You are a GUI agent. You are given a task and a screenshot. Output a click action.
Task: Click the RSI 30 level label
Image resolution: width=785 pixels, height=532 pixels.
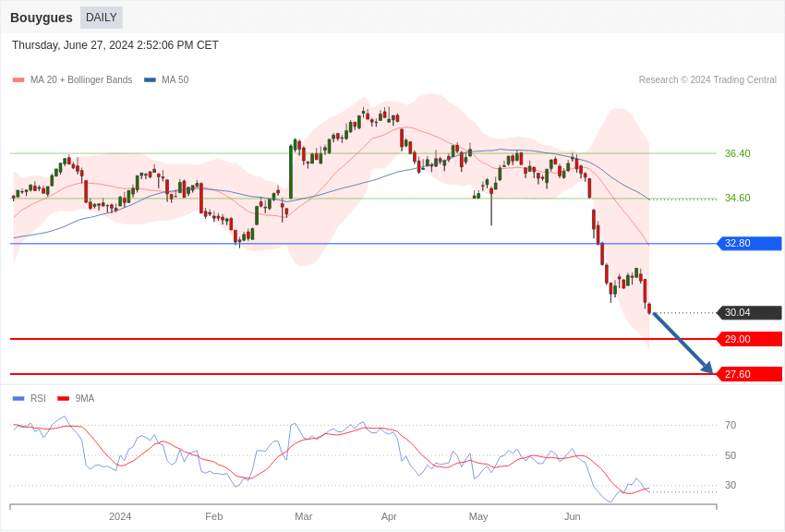point(731,485)
